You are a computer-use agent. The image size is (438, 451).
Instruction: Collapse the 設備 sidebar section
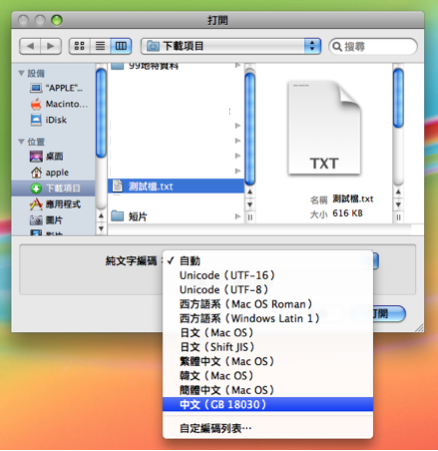22,73
